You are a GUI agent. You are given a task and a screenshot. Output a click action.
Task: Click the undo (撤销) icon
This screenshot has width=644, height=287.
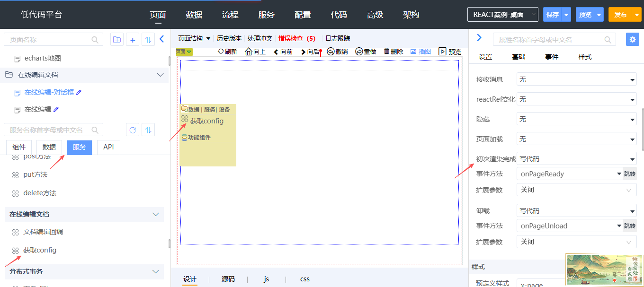(331, 52)
